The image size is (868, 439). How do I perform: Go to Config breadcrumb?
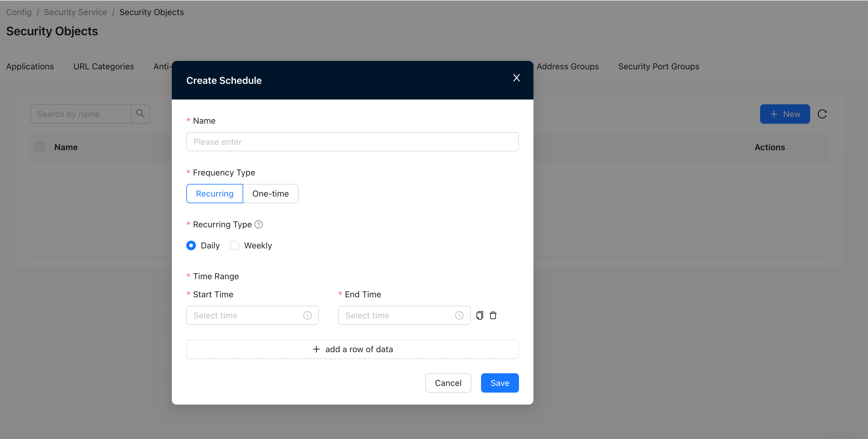click(x=19, y=12)
